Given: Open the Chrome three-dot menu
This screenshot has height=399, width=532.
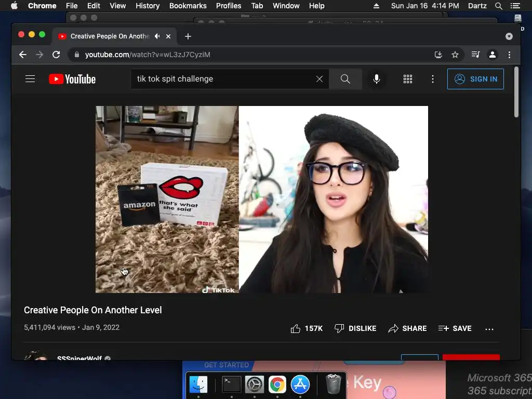Looking at the screenshot, I should click(x=509, y=55).
